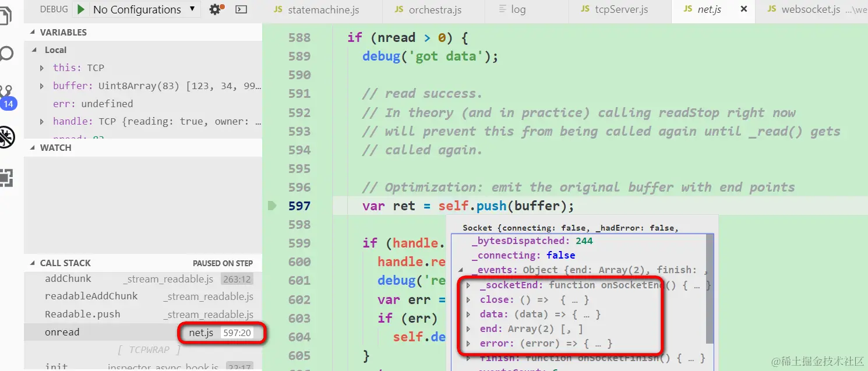Expand the end Array(2) in hover popup

(468, 329)
